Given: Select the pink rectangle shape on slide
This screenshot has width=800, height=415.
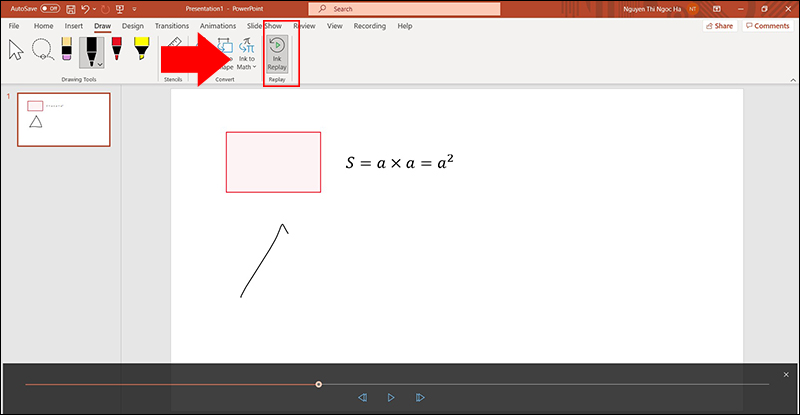Looking at the screenshot, I should [x=273, y=162].
